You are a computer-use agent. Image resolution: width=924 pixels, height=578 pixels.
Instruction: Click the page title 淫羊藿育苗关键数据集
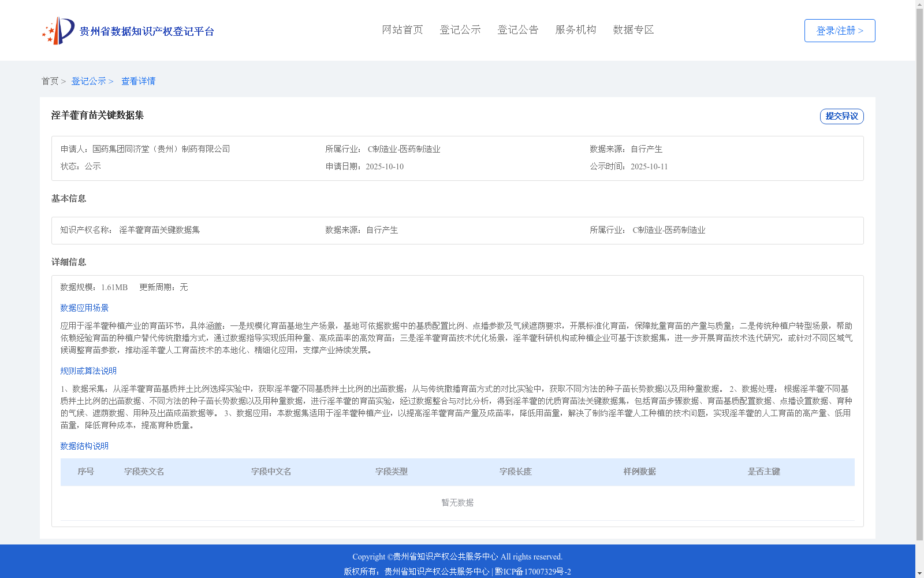pyautogui.click(x=98, y=115)
